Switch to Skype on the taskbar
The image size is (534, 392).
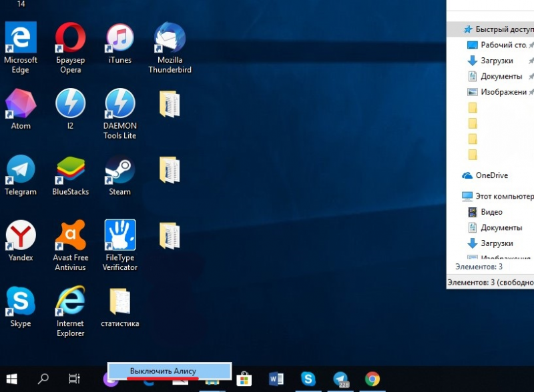point(308,379)
